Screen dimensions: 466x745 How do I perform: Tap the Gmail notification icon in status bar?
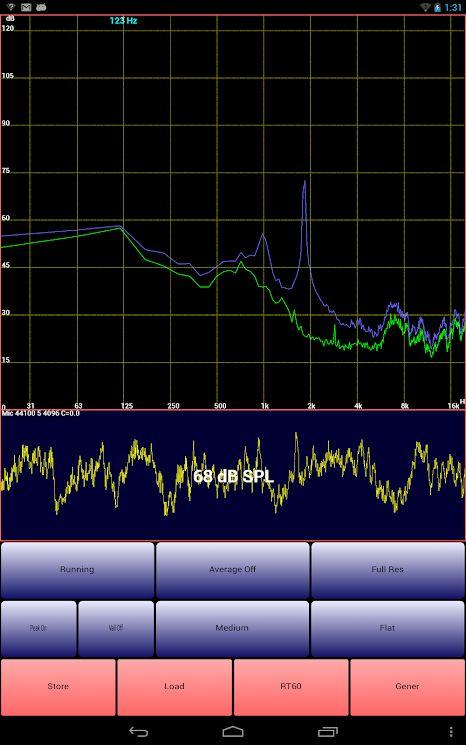point(26,7)
